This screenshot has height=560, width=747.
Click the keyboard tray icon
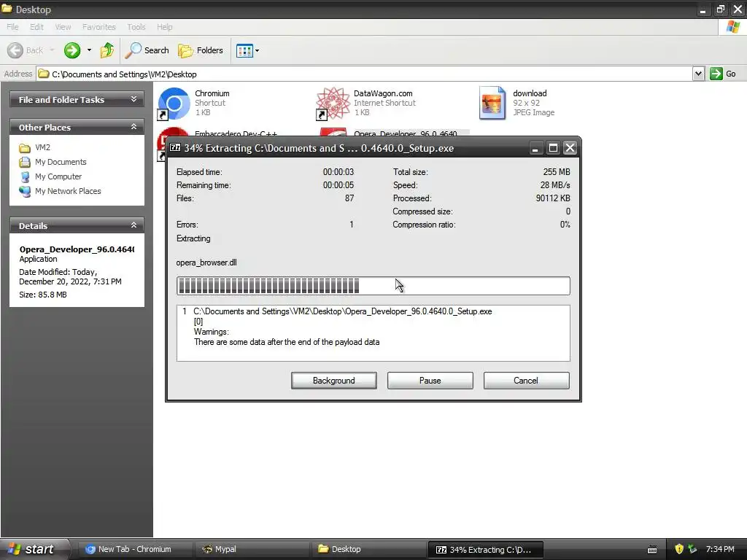pos(652,550)
